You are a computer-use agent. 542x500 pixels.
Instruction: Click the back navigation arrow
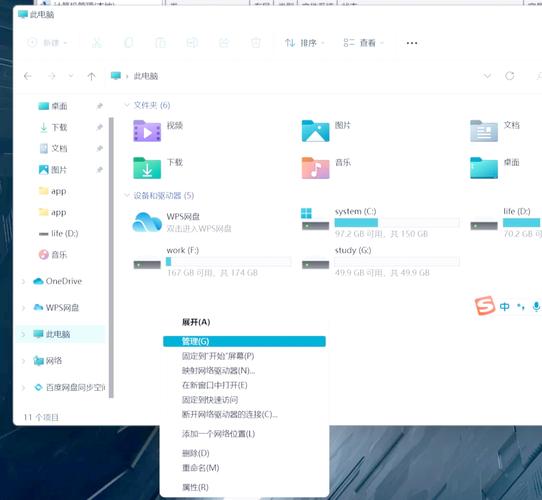point(28,76)
